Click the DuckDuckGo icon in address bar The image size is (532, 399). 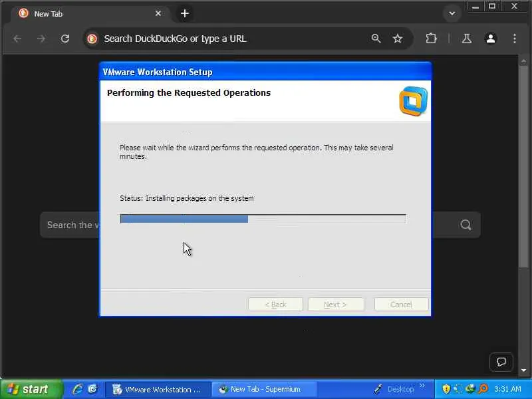[x=92, y=39]
